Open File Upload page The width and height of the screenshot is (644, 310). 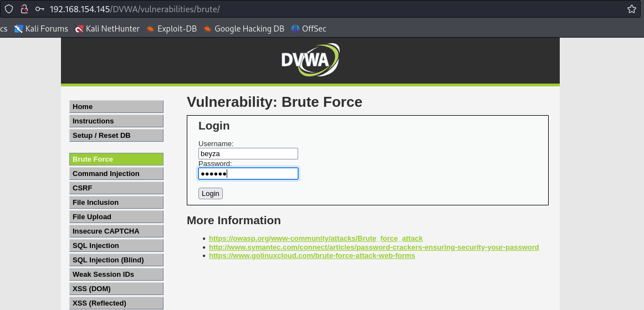click(x=116, y=216)
